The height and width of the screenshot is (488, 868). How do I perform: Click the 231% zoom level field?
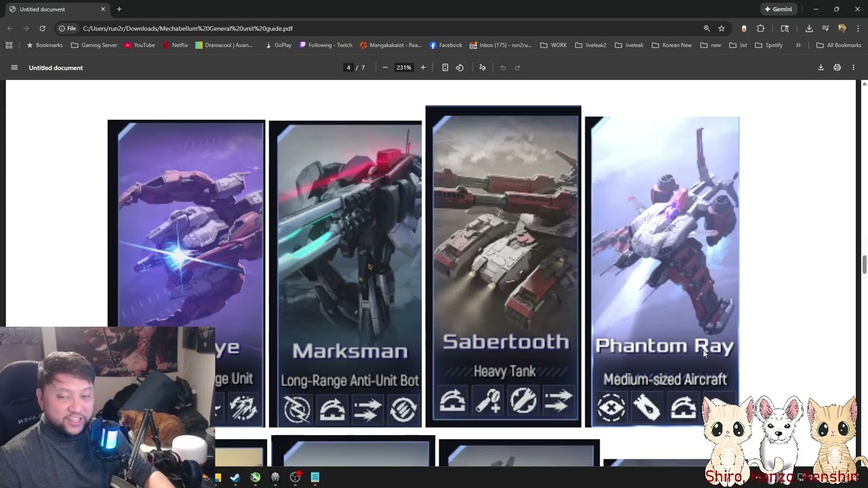[404, 68]
